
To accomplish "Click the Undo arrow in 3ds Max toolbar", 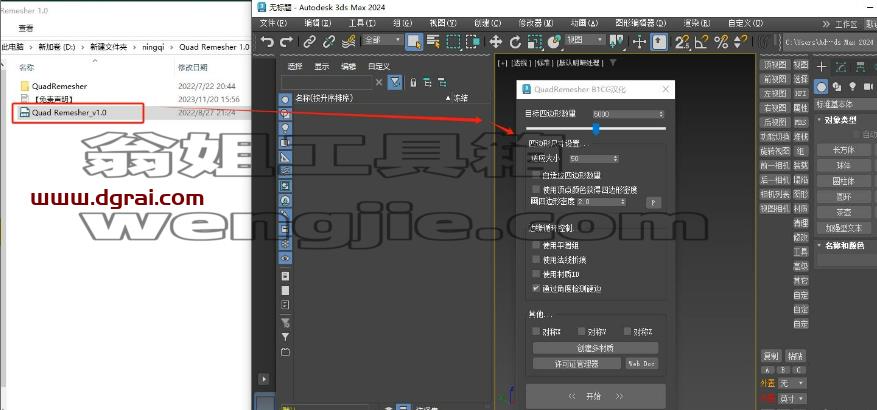I will 267,41.
